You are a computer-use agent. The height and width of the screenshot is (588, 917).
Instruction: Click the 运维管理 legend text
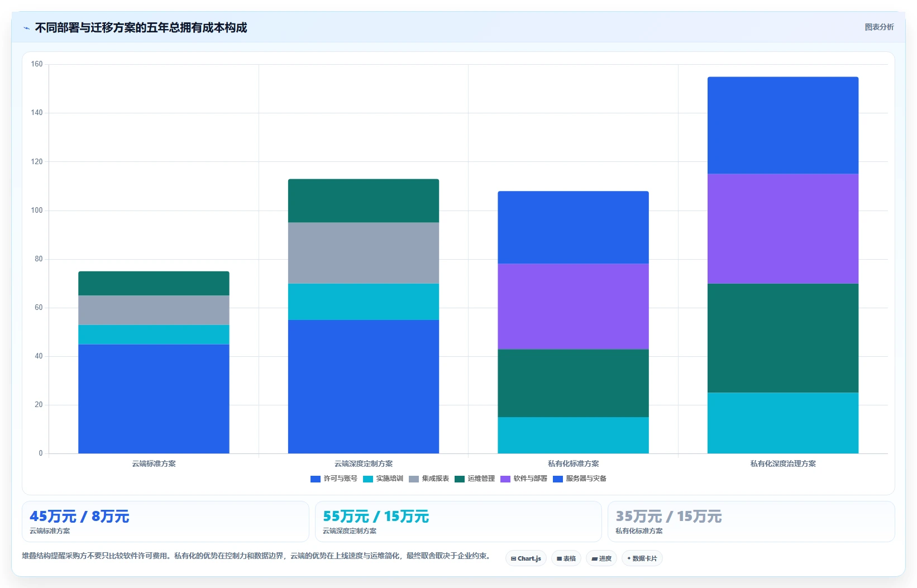[x=481, y=479]
